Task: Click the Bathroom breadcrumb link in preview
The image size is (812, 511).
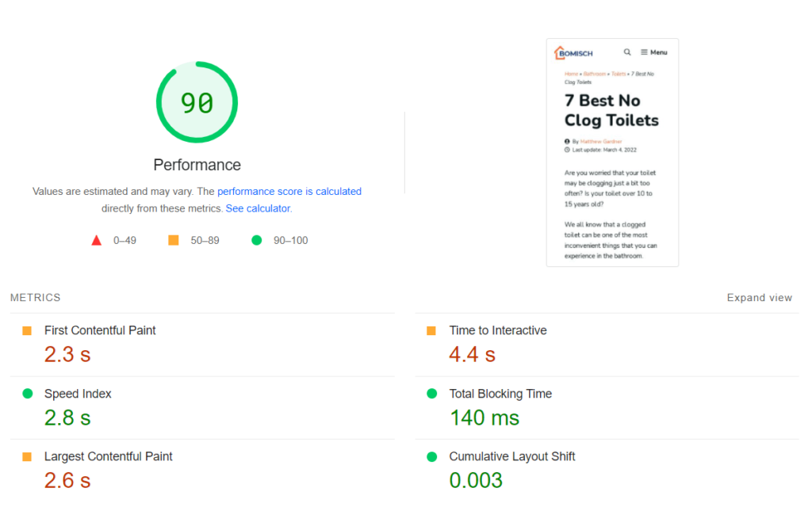Action: pyautogui.click(x=595, y=74)
